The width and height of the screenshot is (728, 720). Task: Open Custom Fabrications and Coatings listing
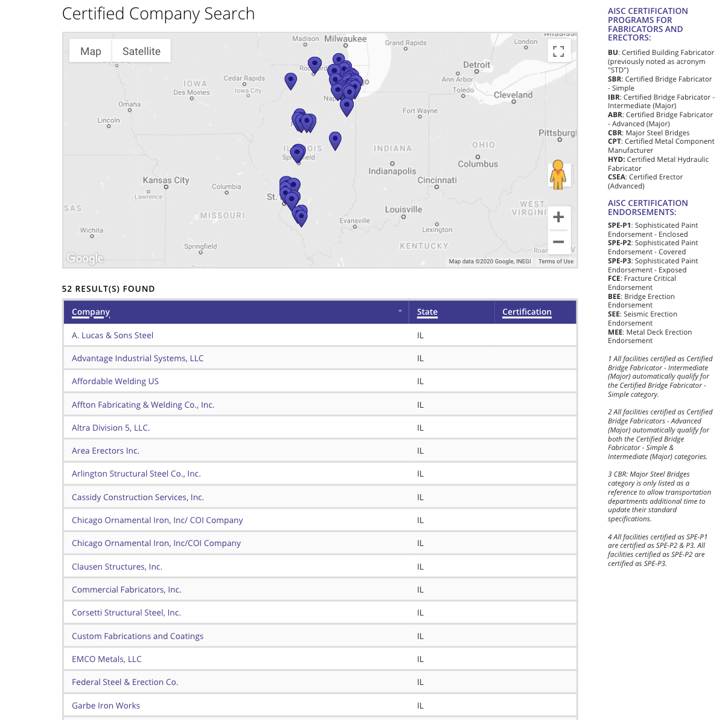[138, 636]
